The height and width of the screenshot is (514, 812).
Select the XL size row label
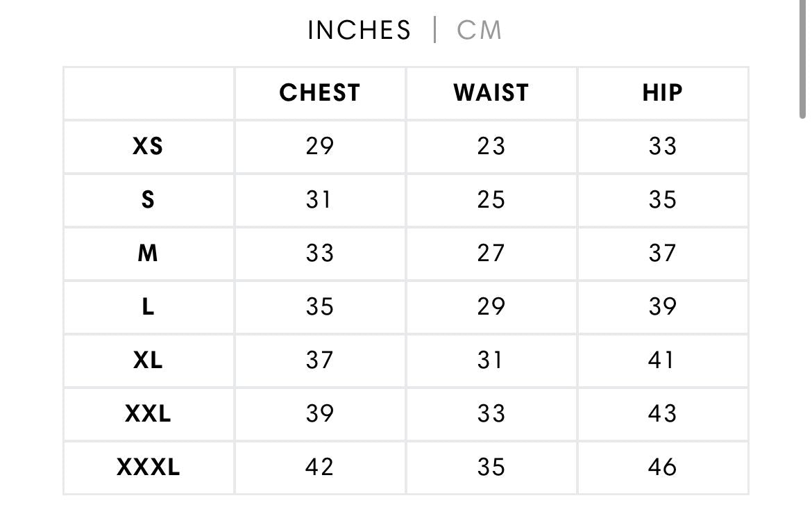click(x=148, y=360)
